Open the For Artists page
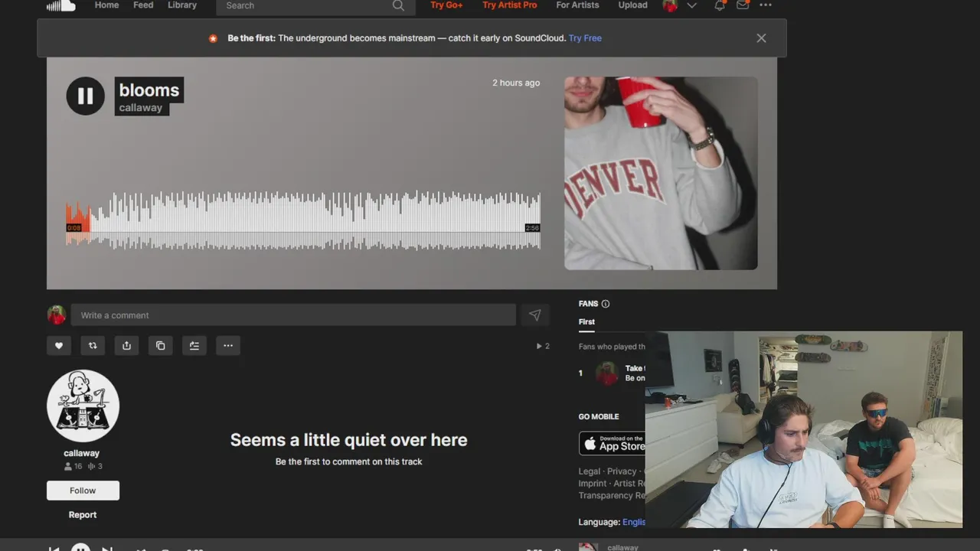 (577, 5)
